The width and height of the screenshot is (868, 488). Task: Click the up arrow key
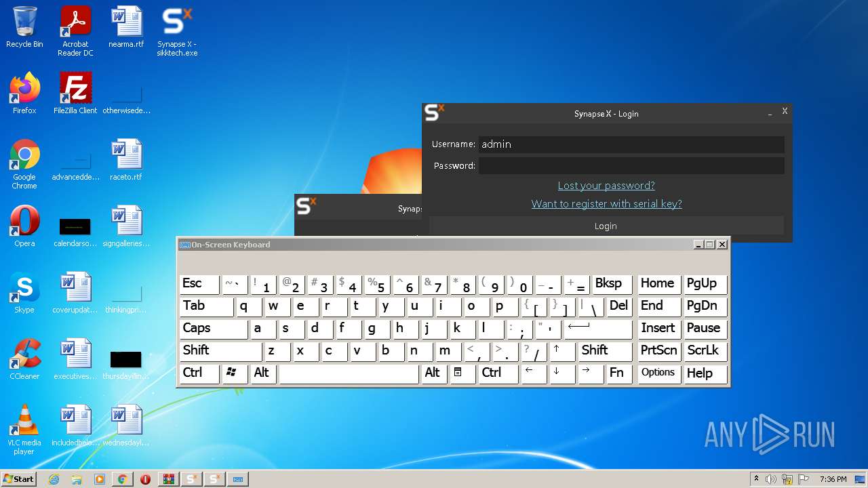tap(562, 351)
